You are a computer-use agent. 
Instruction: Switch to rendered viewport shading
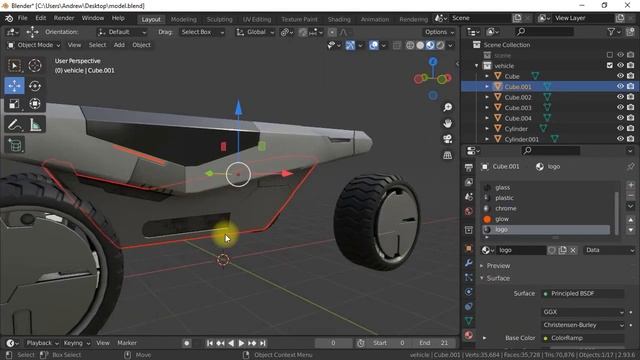pos(440,45)
